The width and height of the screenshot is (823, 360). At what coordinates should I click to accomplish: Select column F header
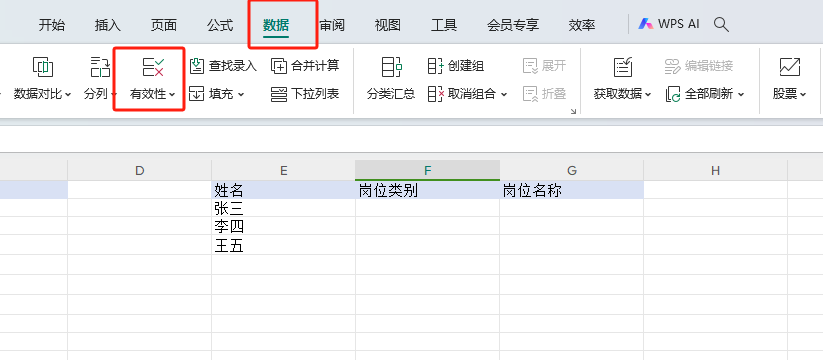427,171
